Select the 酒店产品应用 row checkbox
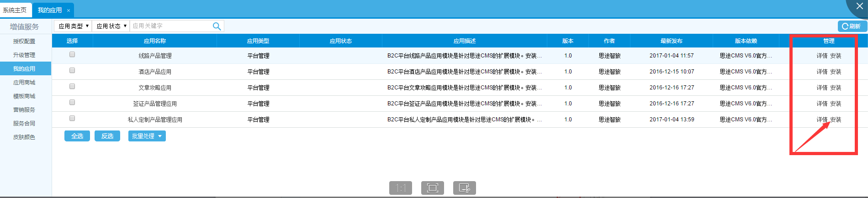This screenshot has height=198, width=868. pos(72,71)
